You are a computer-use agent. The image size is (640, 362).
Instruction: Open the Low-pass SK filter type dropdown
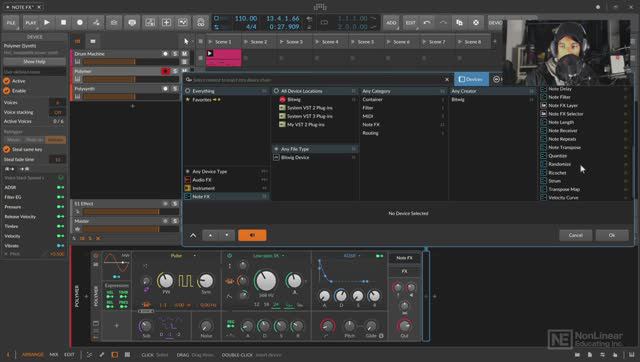(269, 256)
